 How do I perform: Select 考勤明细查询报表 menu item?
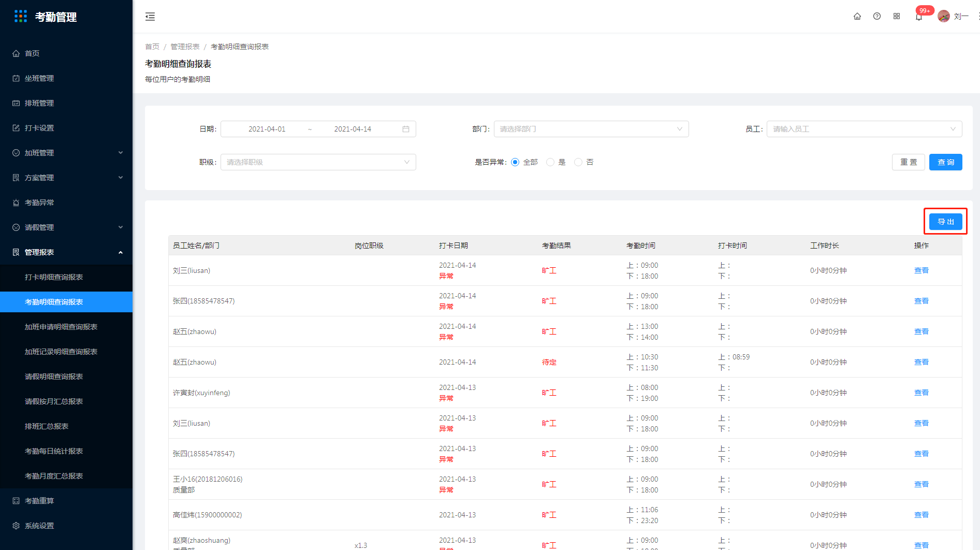click(x=66, y=302)
